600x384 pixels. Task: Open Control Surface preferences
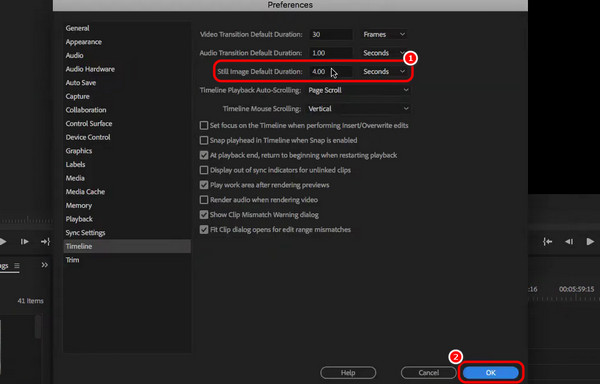coord(89,124)
